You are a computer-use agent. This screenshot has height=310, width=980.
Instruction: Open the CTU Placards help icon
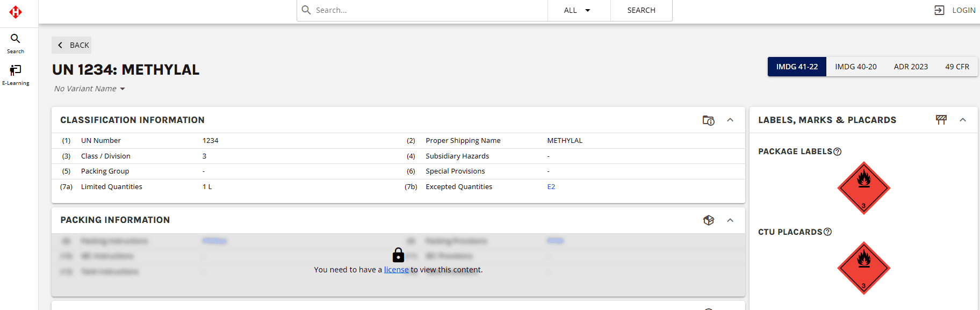pyautogui.click(x=827, y=232)
